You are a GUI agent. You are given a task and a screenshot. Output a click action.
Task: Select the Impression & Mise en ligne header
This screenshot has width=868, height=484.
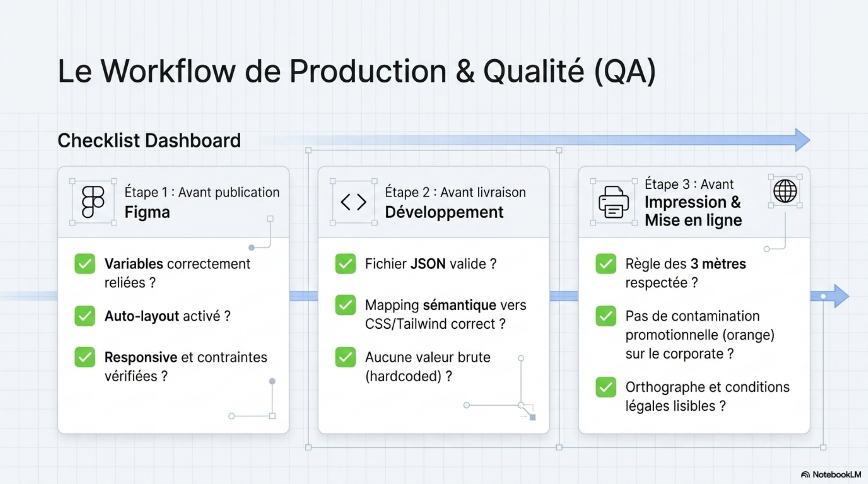click(x=693, y=211)
